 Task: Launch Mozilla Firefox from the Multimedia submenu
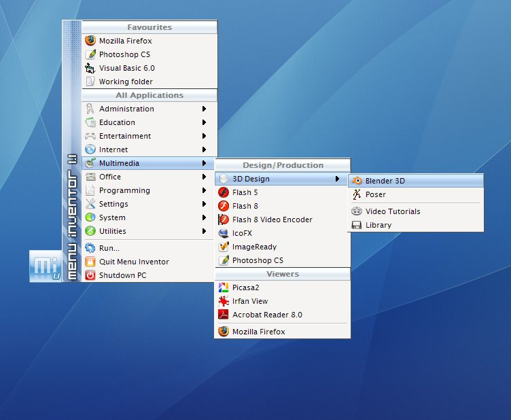point(282,332)
